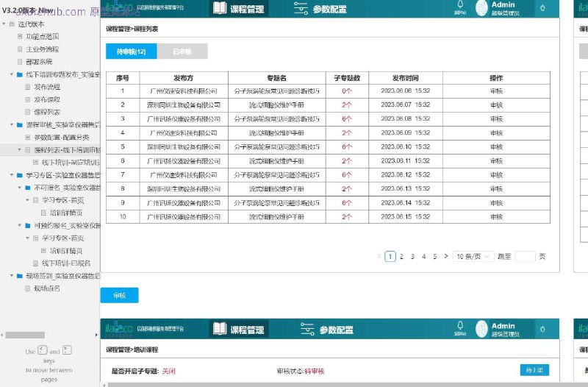
Task: Collapse the 线下培训专题发布 folder arrow
Action: [12, 74]
